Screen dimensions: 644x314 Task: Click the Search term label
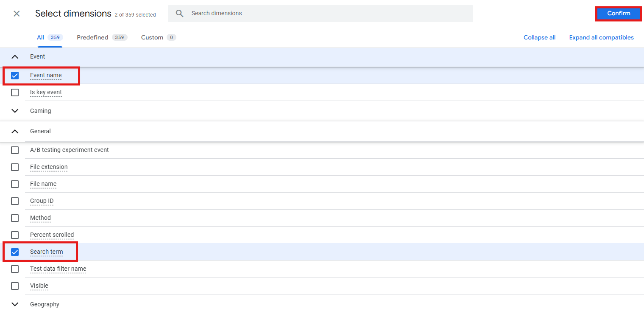(46, 252)
